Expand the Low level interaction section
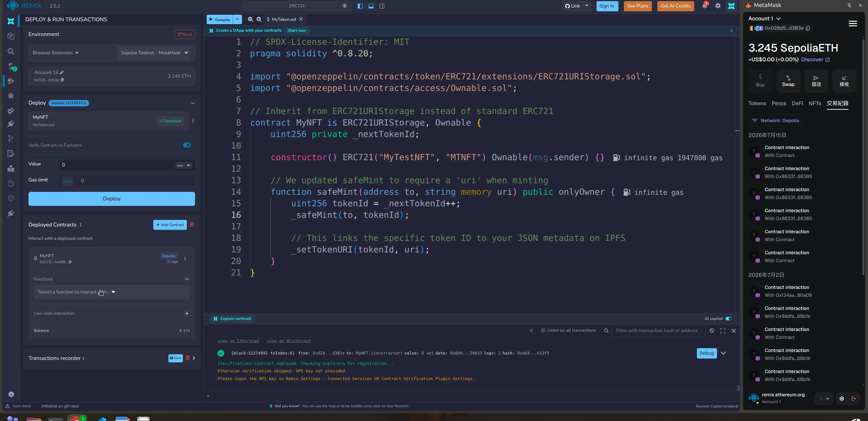 click(187, 313)
